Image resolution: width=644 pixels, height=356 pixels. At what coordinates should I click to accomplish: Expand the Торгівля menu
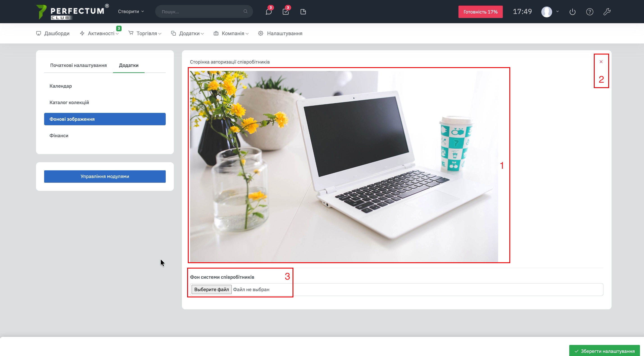(x=145, y=33)
